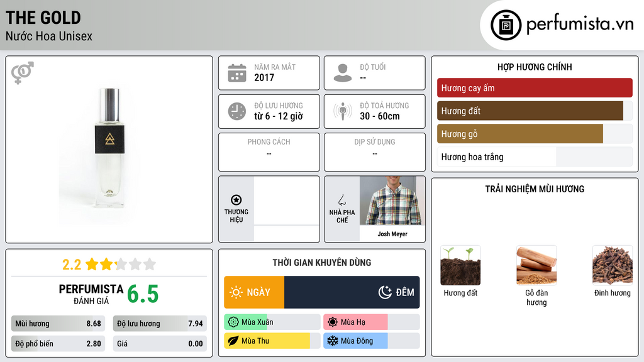Click the 2017 release year value
The image size is (644, 362).
tap(264, 77)
